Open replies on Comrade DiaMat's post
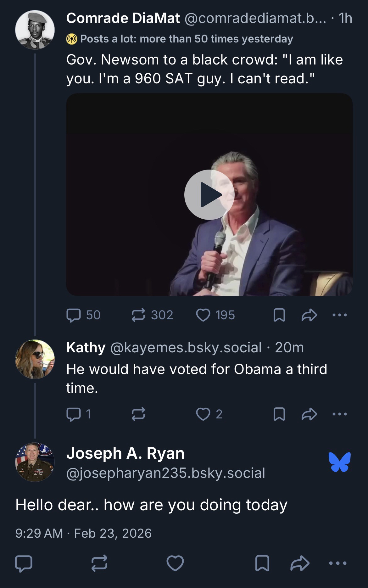The image size is (368, 588). (74, 315)
